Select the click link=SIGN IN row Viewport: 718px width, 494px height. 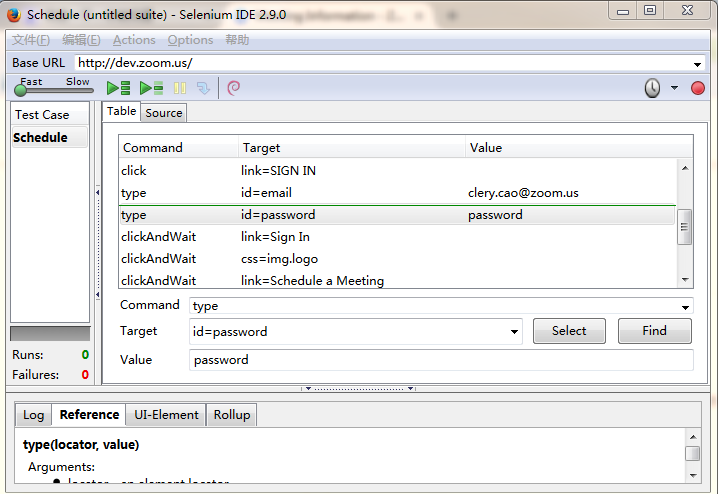click(397, 171)
